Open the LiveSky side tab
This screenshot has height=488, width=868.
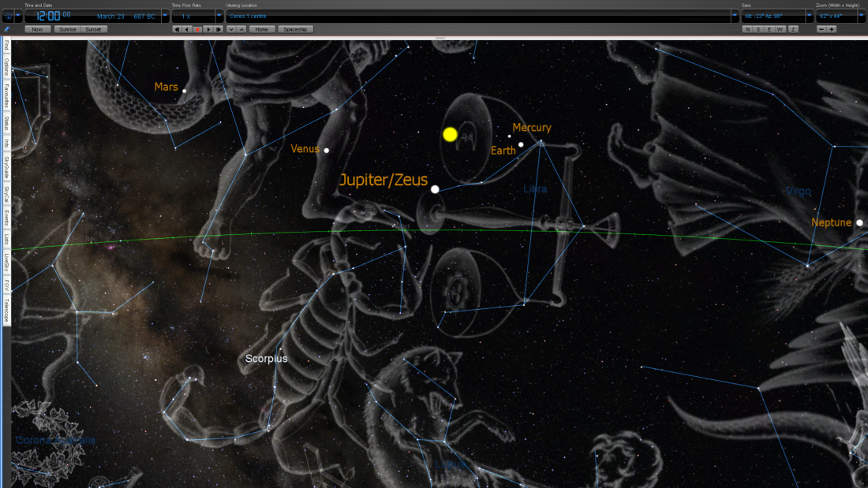[6, 263]
